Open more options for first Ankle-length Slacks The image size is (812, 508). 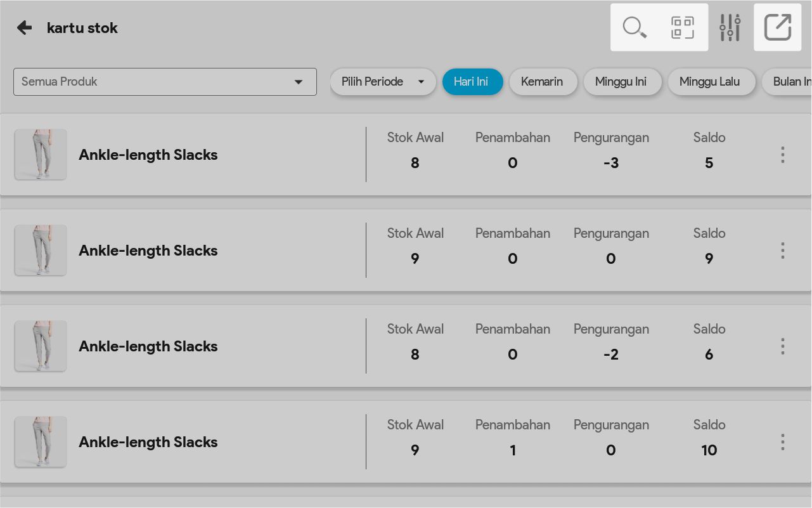pyautogui.click(x=783, y=155)
